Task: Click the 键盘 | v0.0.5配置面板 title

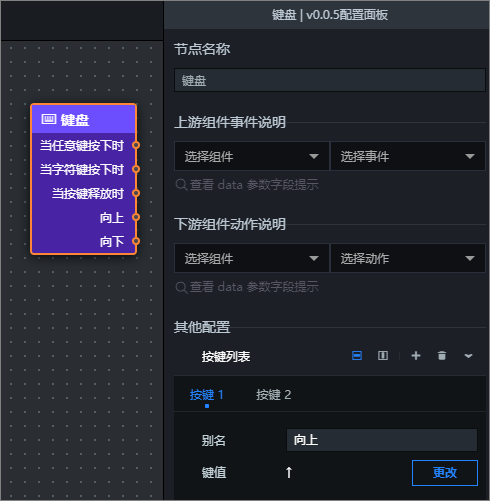Action: (330, 15)
